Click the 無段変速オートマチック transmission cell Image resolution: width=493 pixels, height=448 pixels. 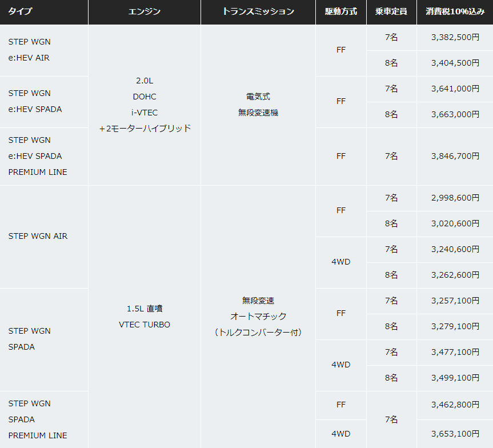(258, 316)
